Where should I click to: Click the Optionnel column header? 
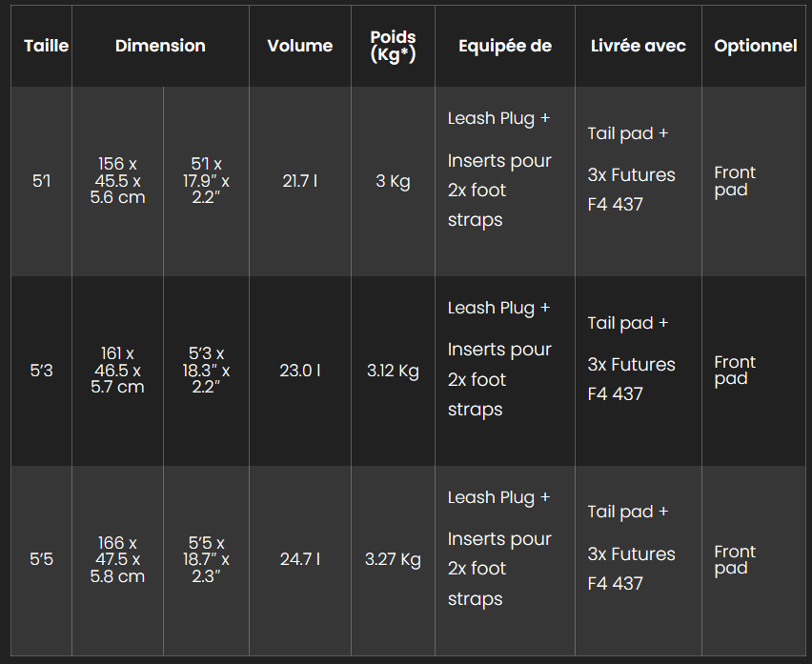(755, 46)
